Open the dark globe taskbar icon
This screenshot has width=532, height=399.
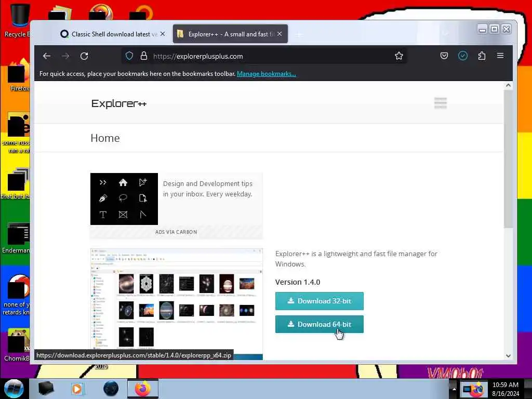coord(111,389)
